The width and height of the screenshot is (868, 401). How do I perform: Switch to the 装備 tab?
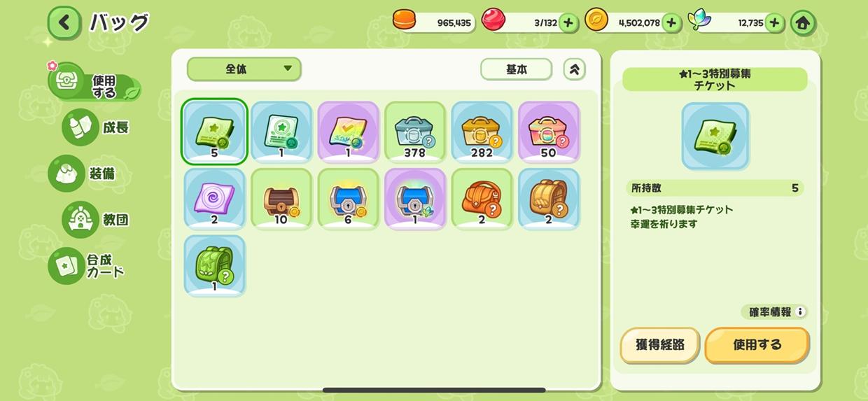point(83,173)
